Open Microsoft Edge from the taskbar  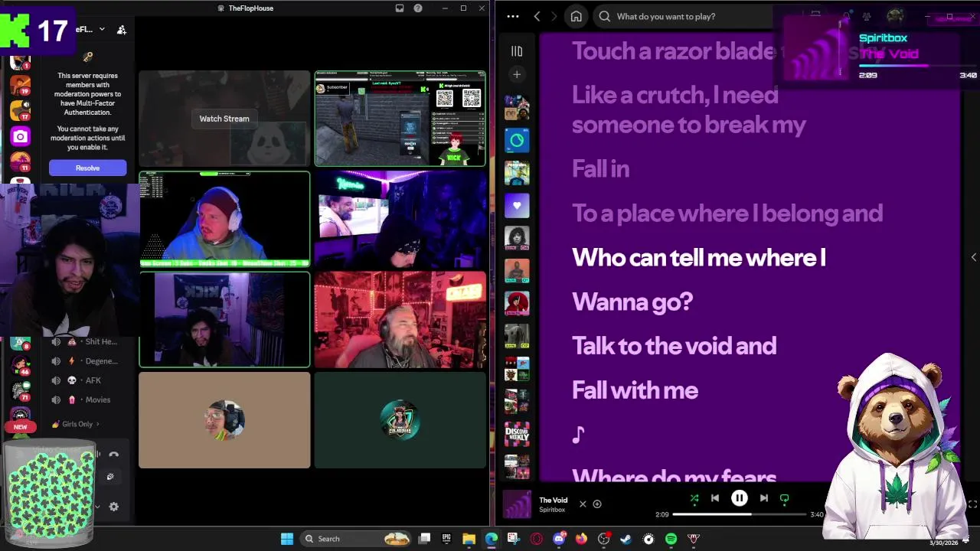click(x=491, y=539)
